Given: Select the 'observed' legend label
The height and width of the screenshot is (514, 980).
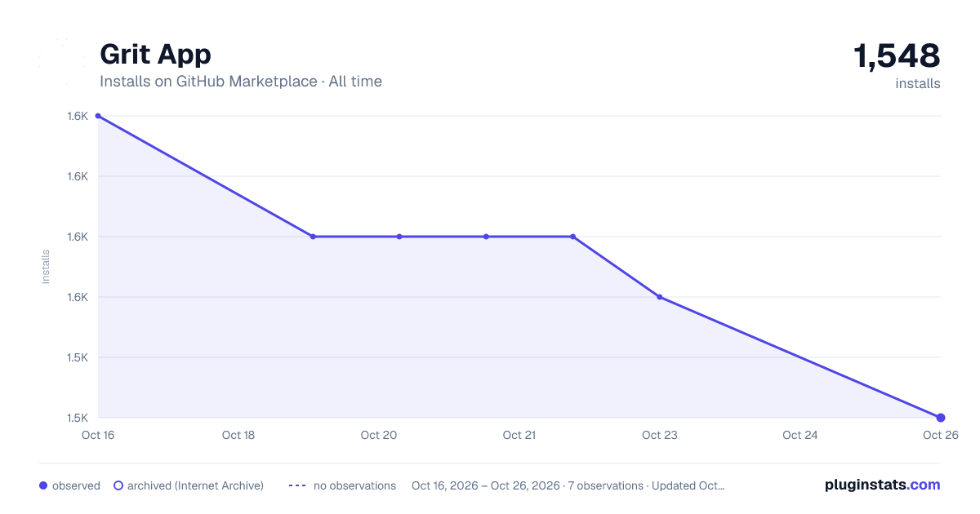Looking at the screenshot, I should click(76, 485).
